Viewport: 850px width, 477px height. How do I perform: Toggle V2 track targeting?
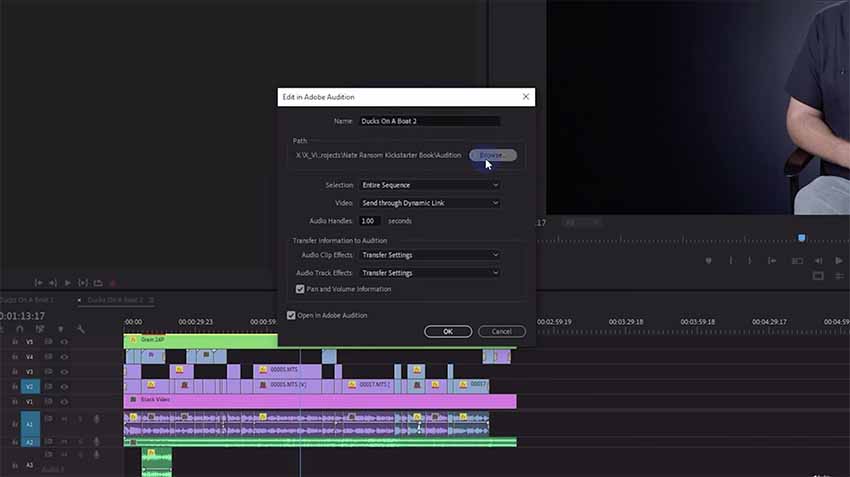pyautogui.click(x=30, y=386)
